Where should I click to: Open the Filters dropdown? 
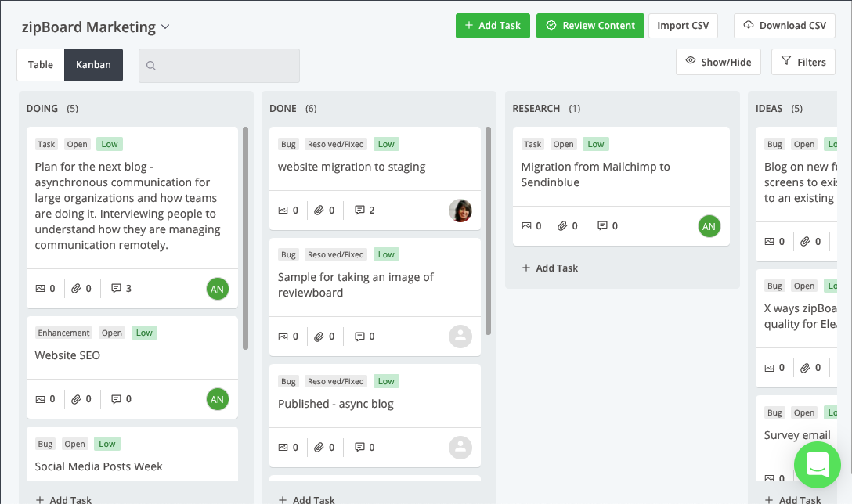click(x=803, y=62)
